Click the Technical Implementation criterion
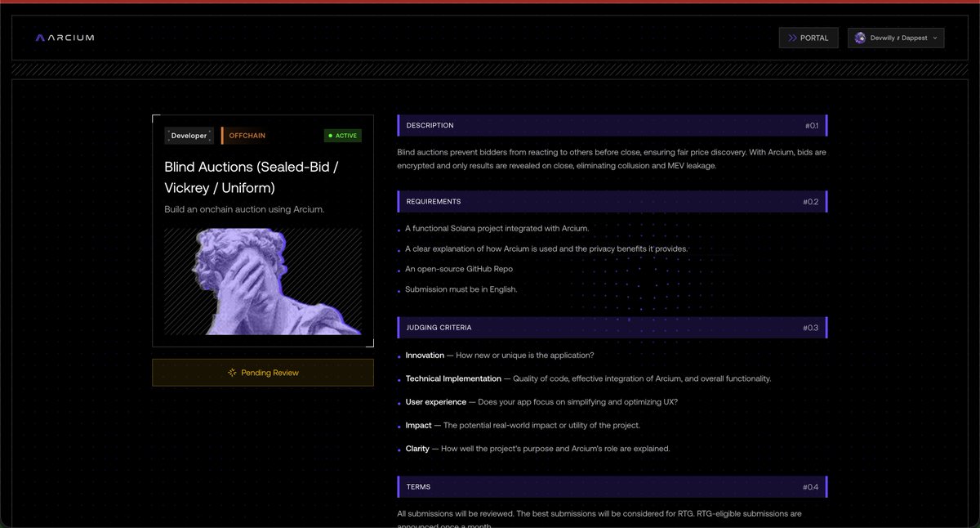 [x=588, y=379]
